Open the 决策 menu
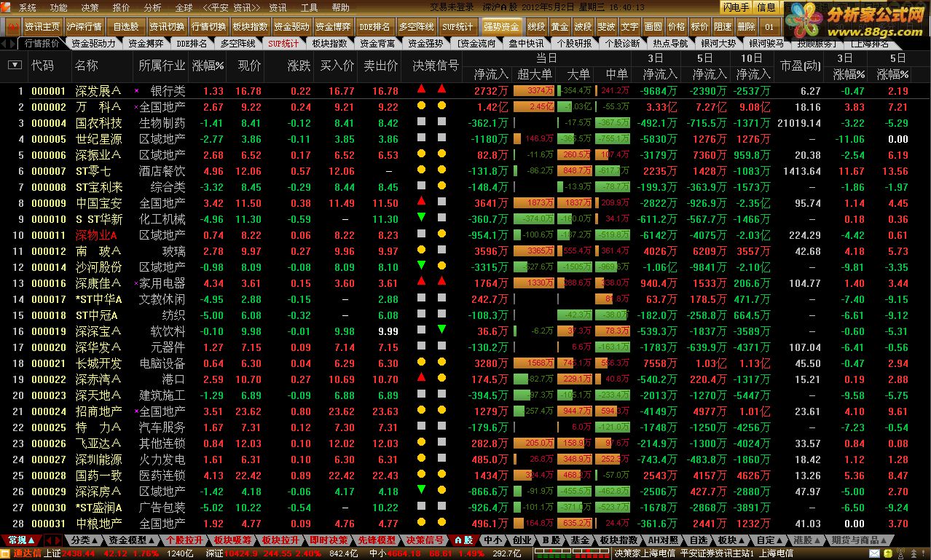Image resolution: width=931 pixels, height=560 pixels. click(x=90, y=7)
